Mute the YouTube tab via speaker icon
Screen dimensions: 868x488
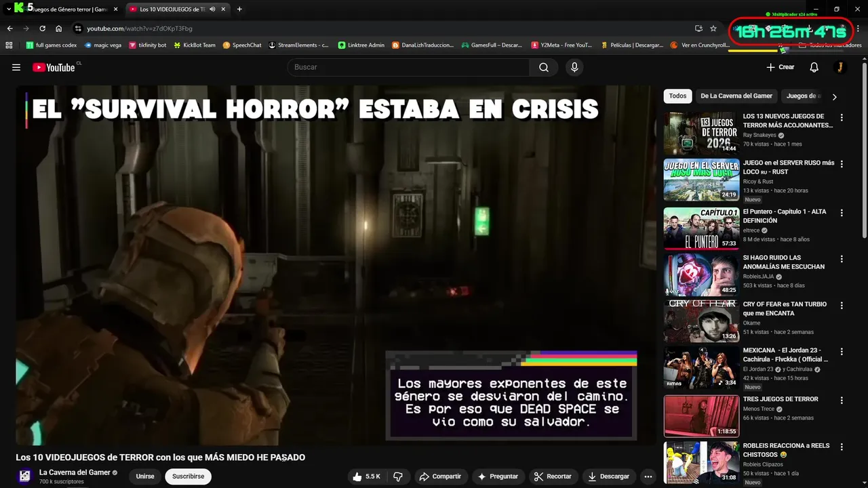coord(212,9)
